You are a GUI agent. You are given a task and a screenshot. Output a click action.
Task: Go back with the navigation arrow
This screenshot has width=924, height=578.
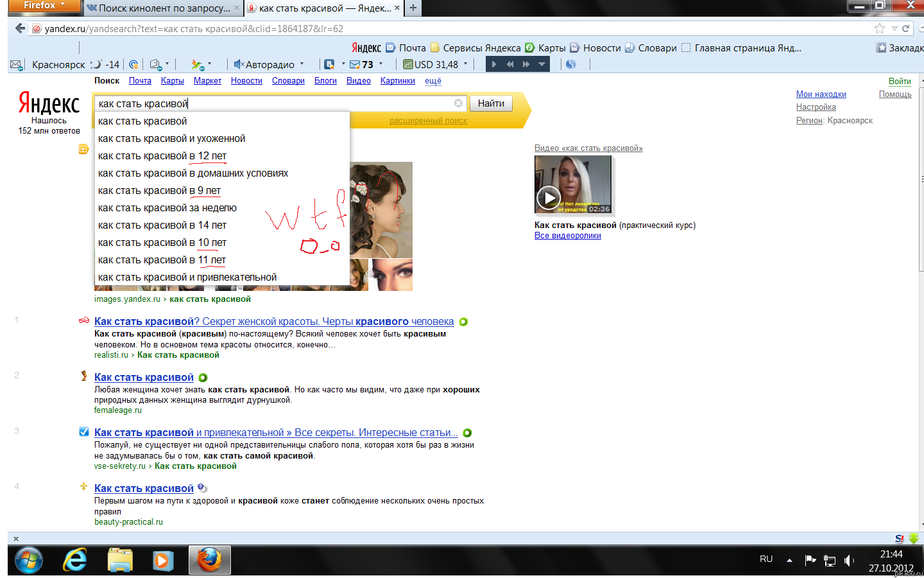tap(20, 28)
